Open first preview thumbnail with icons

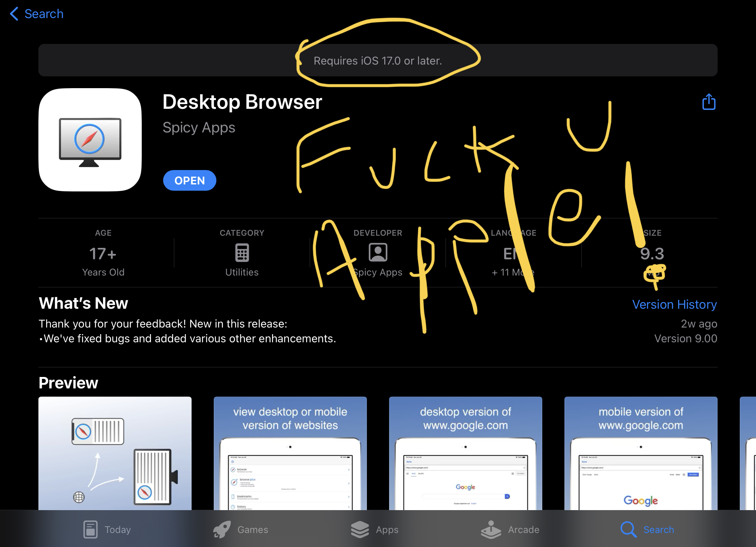(x=115, y=453)
